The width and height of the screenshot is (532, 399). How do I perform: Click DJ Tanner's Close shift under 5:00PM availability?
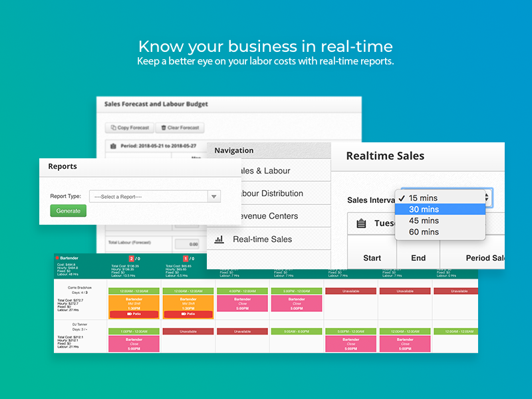tap(351, 344)
